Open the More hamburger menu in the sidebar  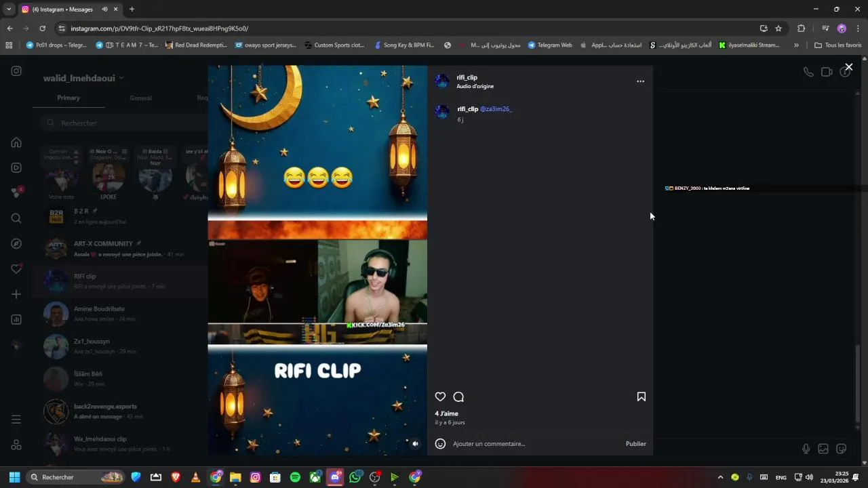coord(16,420)
